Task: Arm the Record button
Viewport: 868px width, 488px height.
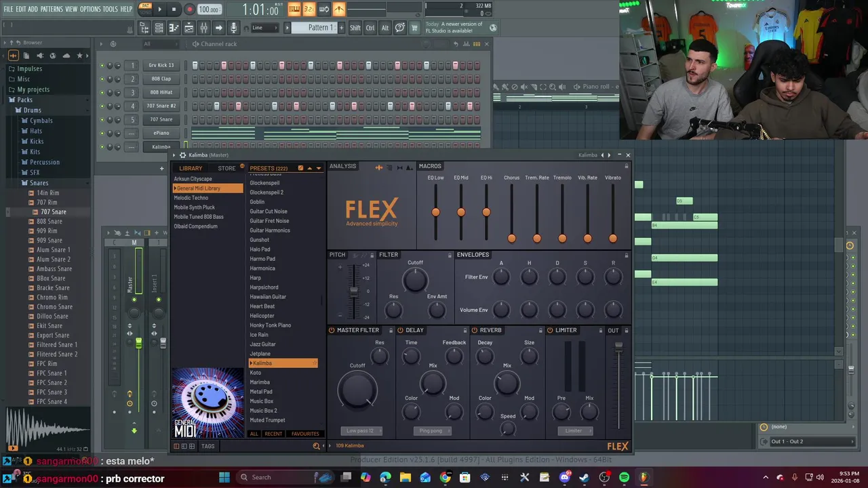Action: [189, 9]
